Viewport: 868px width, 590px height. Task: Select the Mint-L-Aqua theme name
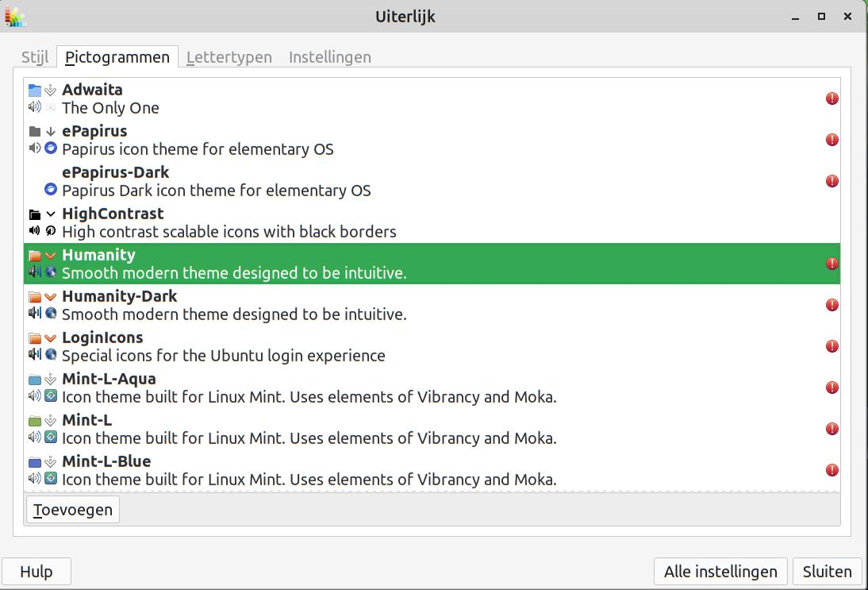click(109, 379)
